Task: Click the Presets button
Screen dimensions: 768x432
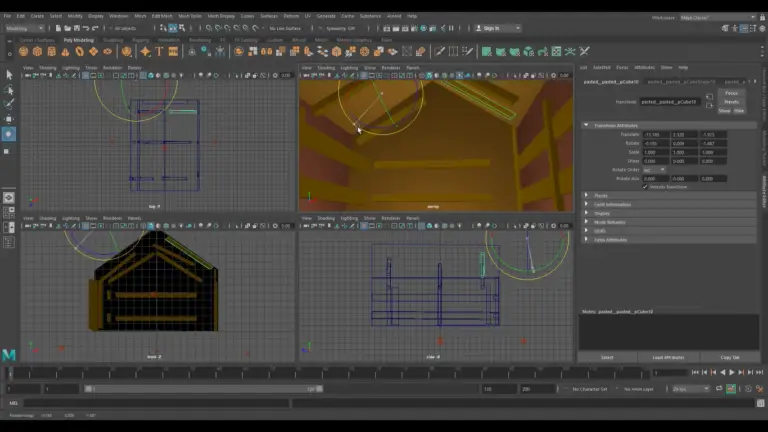Action: point(731,102)
